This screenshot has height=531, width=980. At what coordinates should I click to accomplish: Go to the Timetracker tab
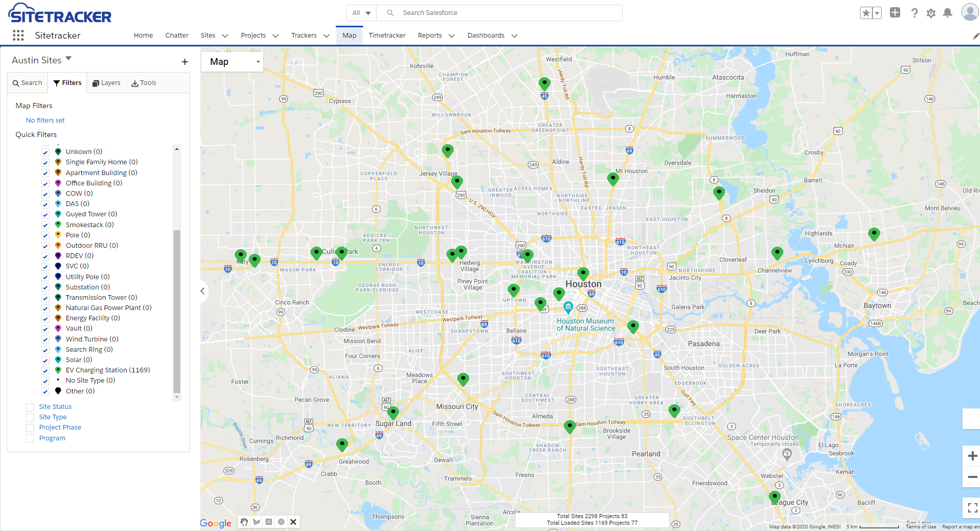(x=387, y=36)
